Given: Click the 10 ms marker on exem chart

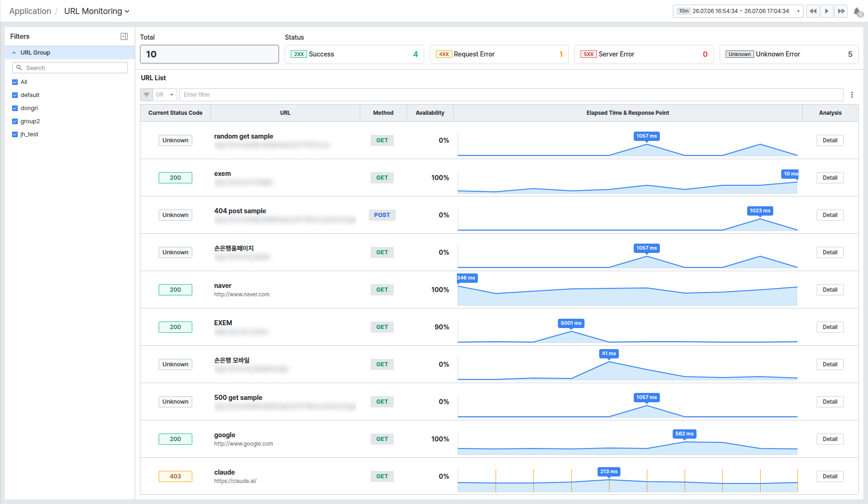Looking at the screenshot, I should (x=790, y=174).
